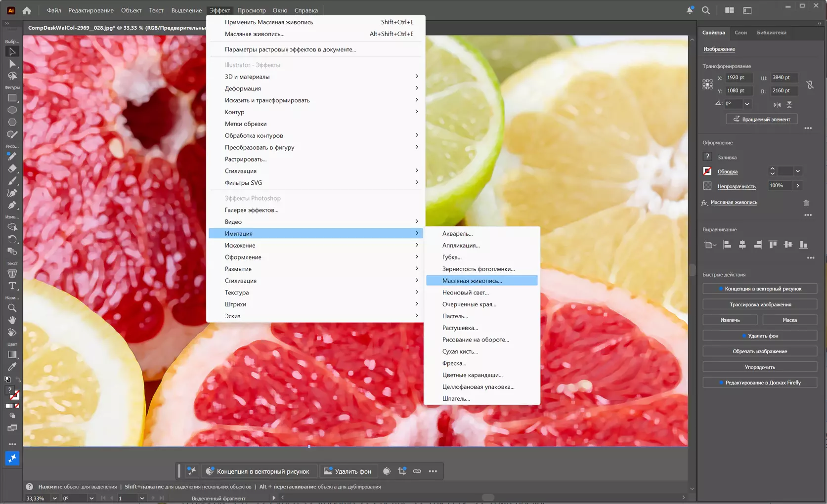This screenshot has height=504, width=827.
Task: Open the Непрозрачность link
Action: point(737,186)
